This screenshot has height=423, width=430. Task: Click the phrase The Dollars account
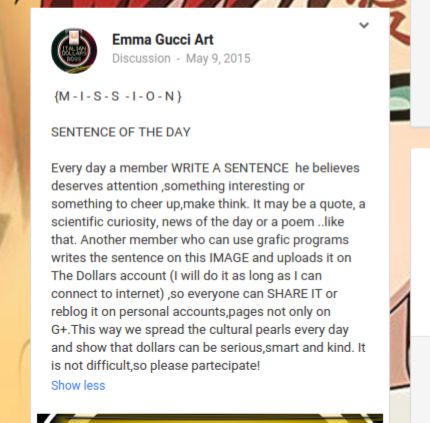click(109, 276)
